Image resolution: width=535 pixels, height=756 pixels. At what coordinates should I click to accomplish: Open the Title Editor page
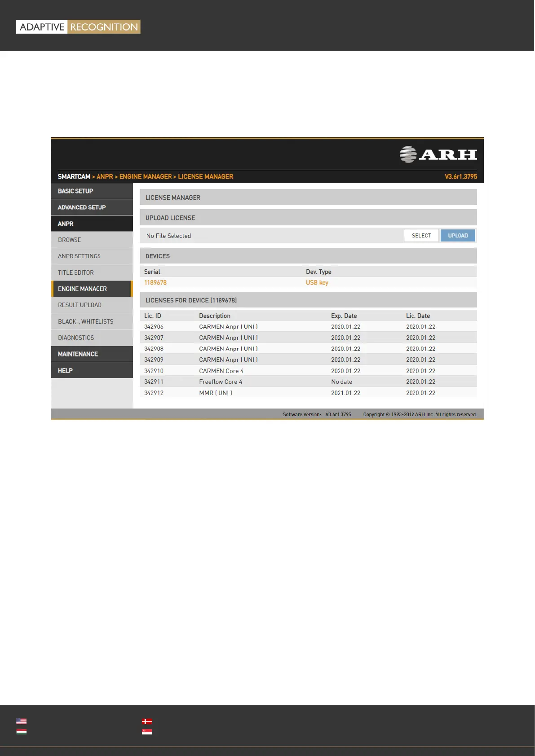coord(92,273)
